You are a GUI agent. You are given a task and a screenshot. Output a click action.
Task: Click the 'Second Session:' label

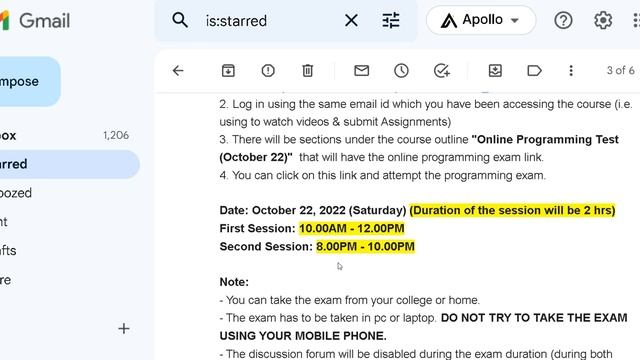pos(266,247)
